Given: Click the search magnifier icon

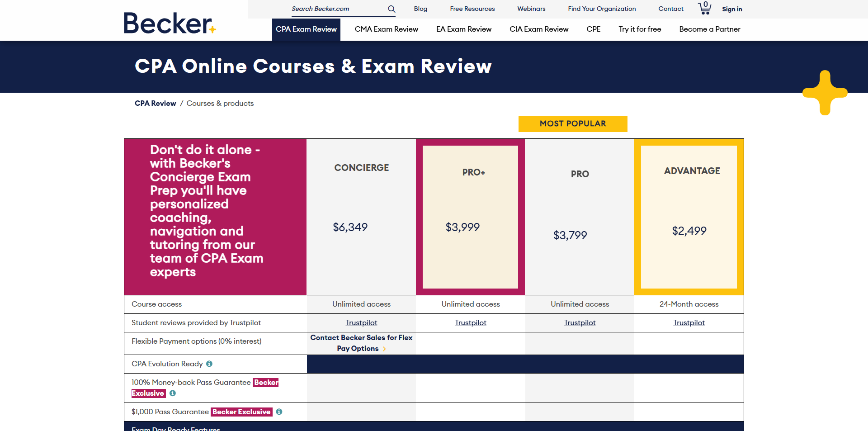Looking at the screenshot, I should pos(392,9).
